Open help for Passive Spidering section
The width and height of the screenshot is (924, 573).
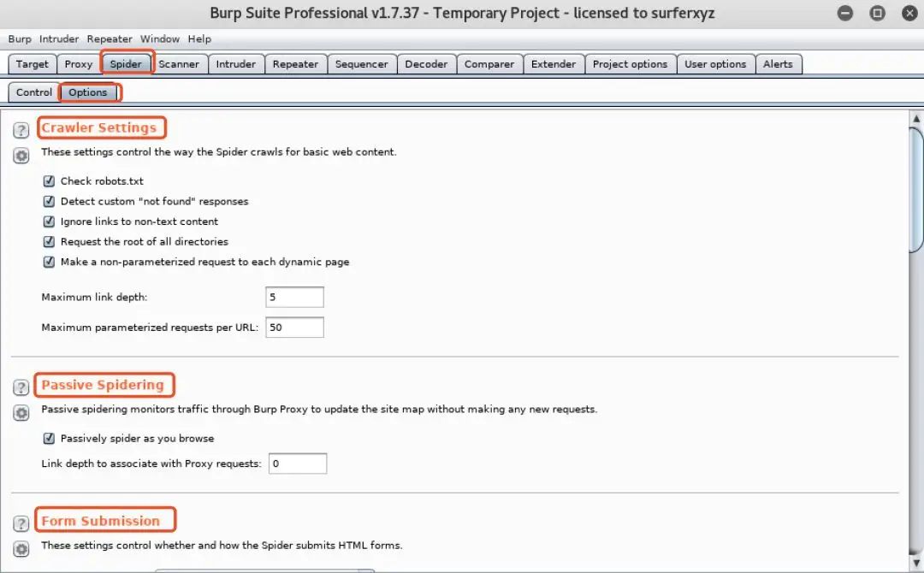[x=21, y=387]
